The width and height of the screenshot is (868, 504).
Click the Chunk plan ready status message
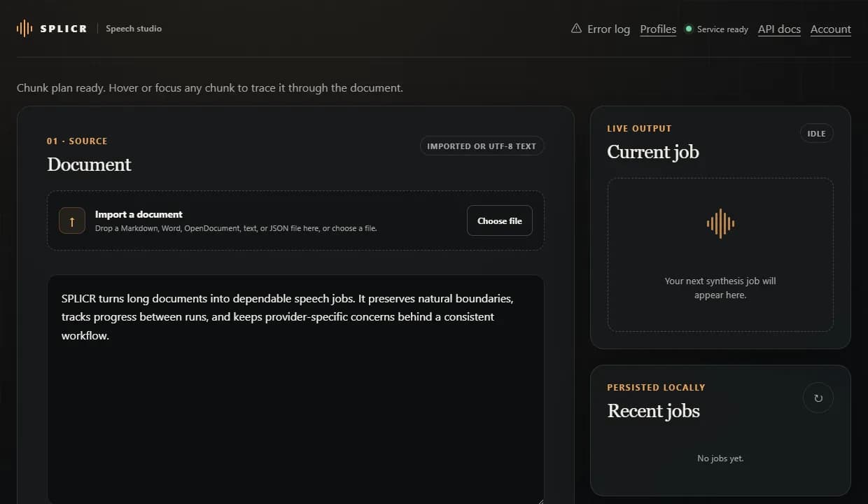point(210,88)
